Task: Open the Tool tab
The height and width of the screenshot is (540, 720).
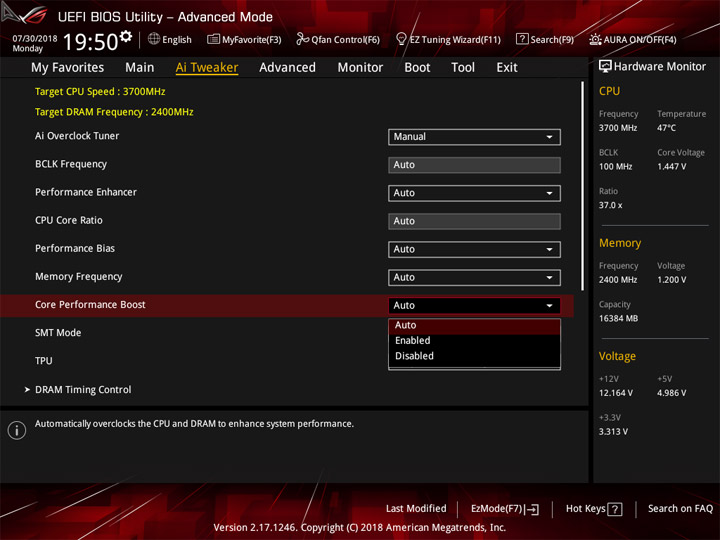Action: [x=463, y=68]
